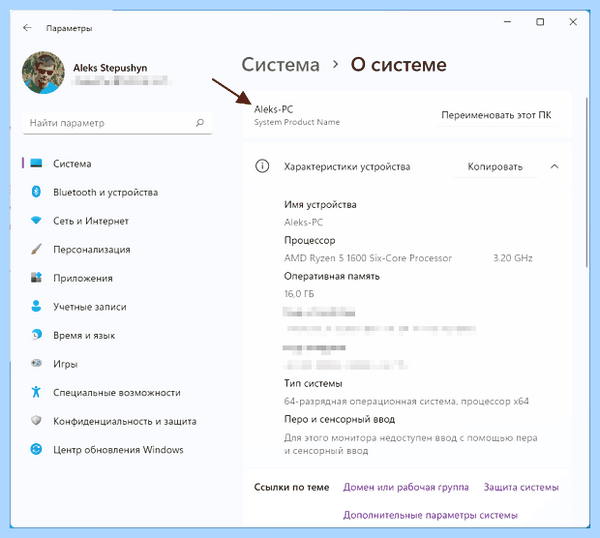Click the Aleks-PC name above System Product Name
The image size is (600, 538).
tap(274, 109)
